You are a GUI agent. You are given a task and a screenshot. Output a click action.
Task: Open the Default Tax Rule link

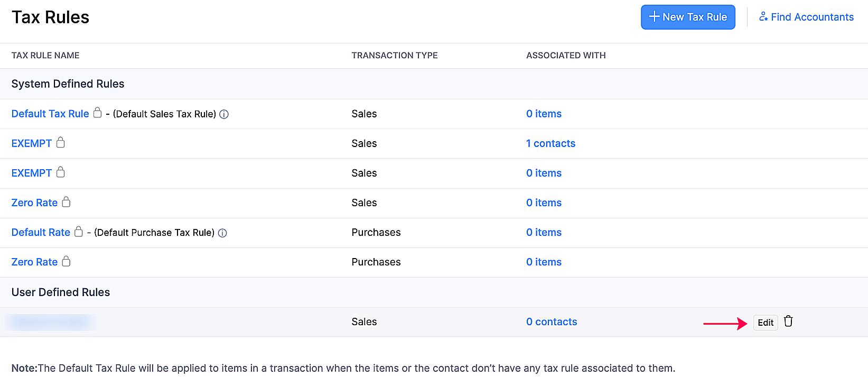click(x=50, y=114)
